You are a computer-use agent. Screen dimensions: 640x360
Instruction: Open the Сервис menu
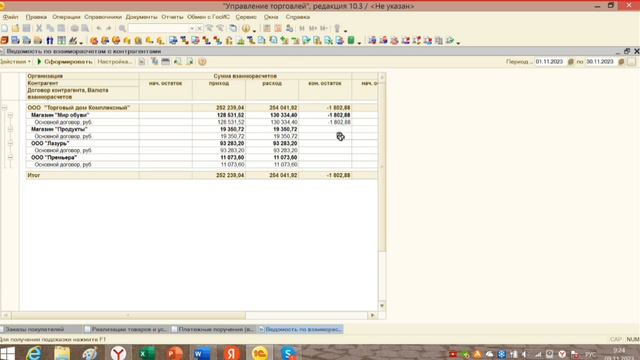(246, 17)
